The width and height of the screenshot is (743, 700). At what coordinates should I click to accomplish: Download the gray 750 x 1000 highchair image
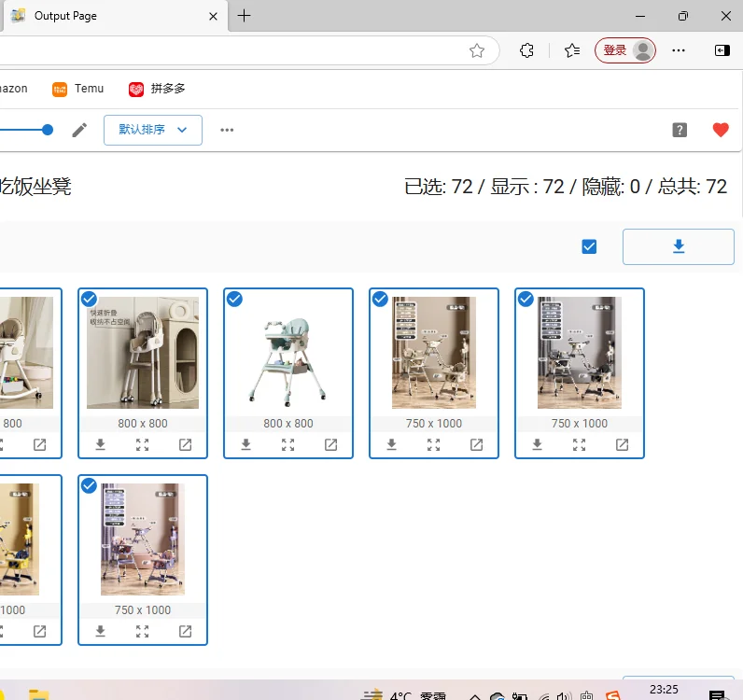[x=537, y=444]
